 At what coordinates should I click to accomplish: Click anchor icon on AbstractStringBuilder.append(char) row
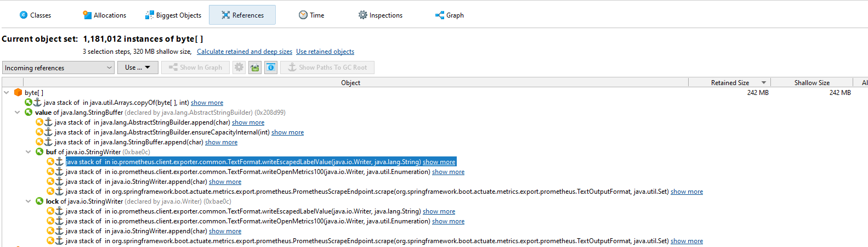click(x=48, y=122)
